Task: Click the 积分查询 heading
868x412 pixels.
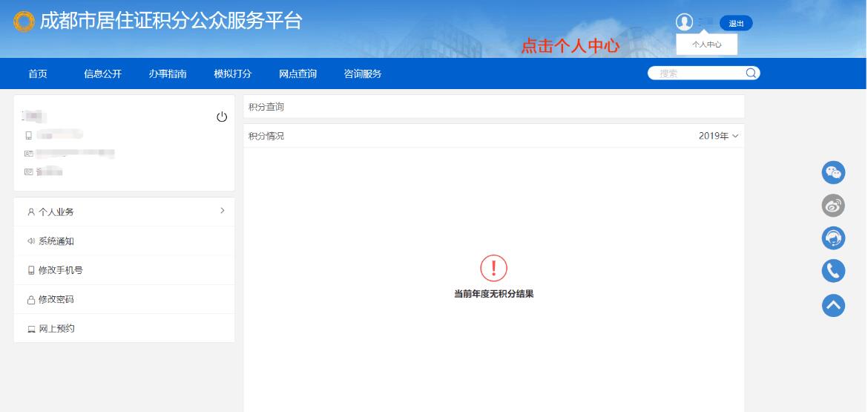Action: click(266, 107)
